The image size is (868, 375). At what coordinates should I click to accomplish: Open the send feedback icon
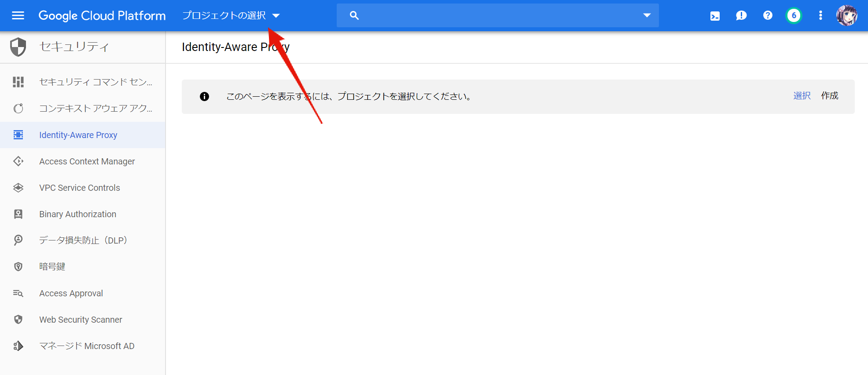point(741,16)
